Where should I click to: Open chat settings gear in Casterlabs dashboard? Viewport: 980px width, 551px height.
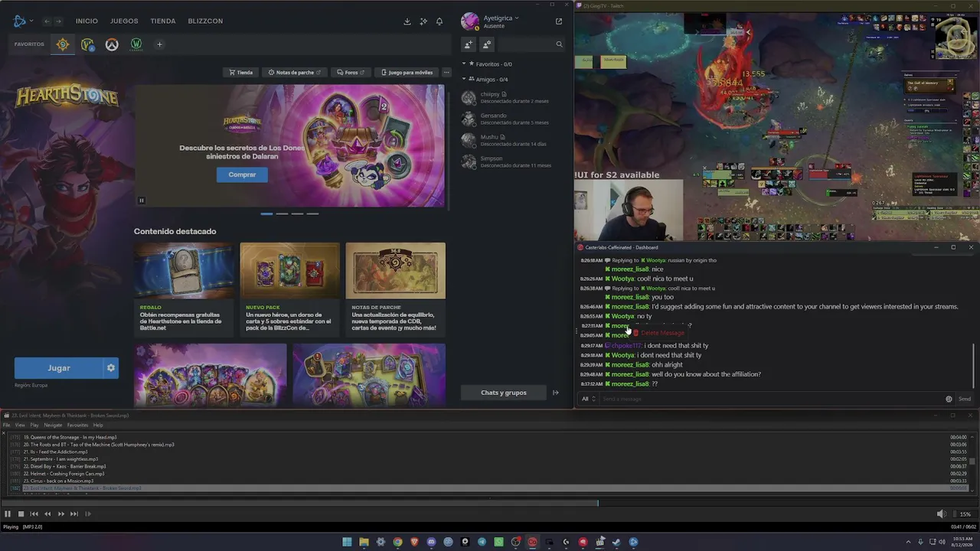[949, 399]
